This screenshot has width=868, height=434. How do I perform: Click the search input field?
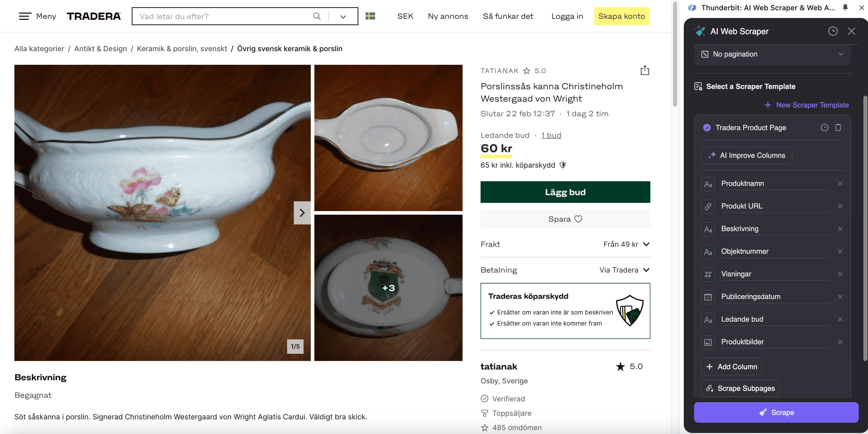point(222,16)
